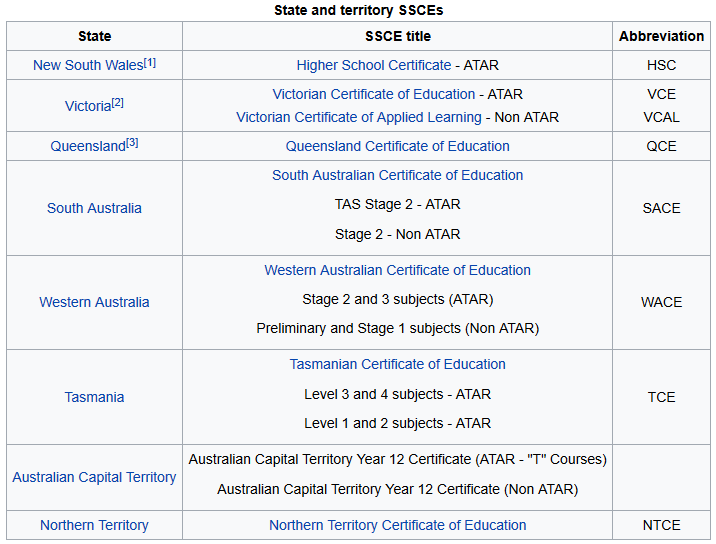This screenshot has height=544, width=716.
Task: Open the Northern Territory state link
Action: [x=94, y=525]
